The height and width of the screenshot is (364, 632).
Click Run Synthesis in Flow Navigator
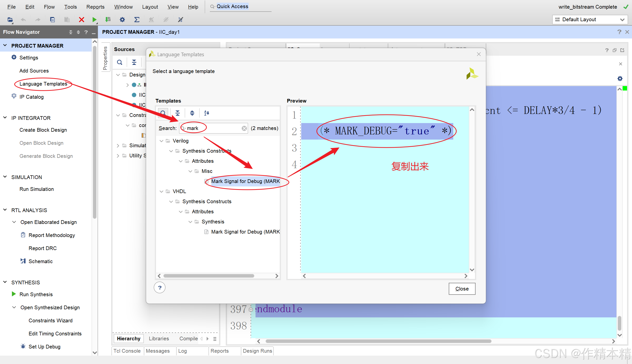pyautogui.click(x=36, y=294)
